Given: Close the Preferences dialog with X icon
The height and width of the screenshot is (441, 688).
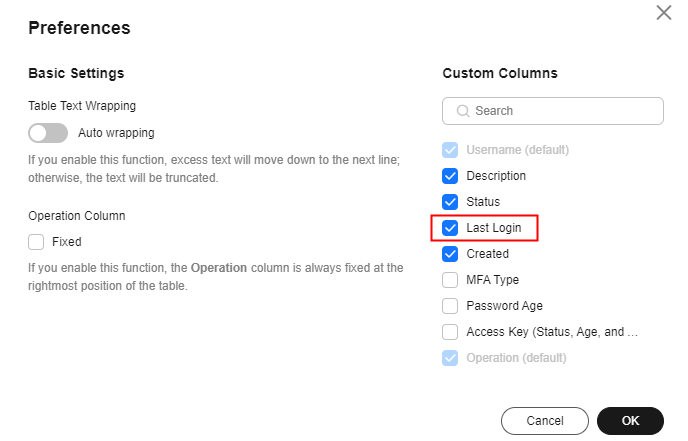Looking at the screenshot, I should [663, 13].
